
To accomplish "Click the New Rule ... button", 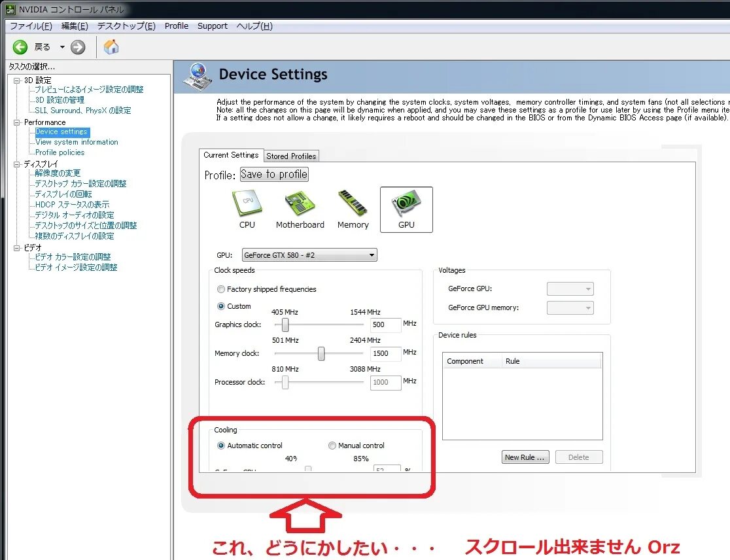I will 525,457.
